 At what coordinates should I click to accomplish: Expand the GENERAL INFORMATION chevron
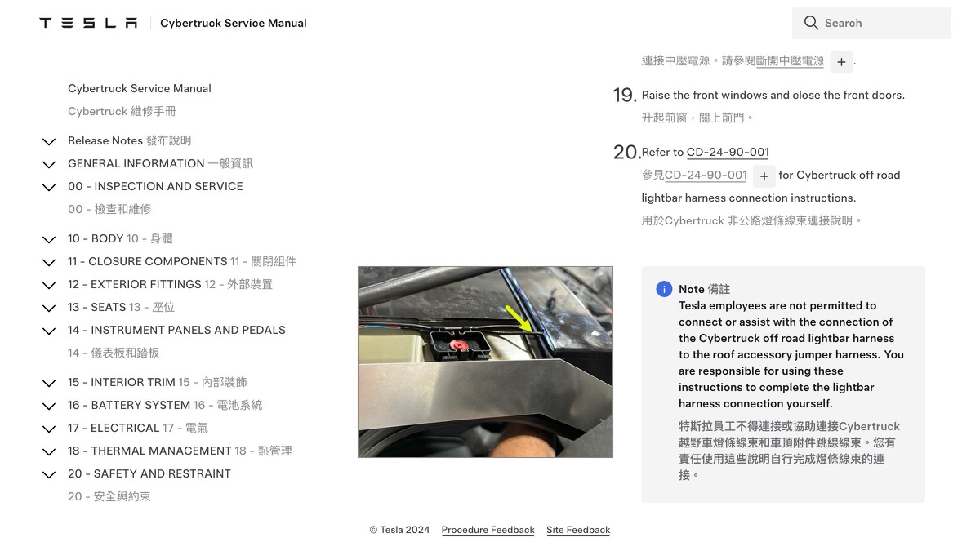pos(49,164)
